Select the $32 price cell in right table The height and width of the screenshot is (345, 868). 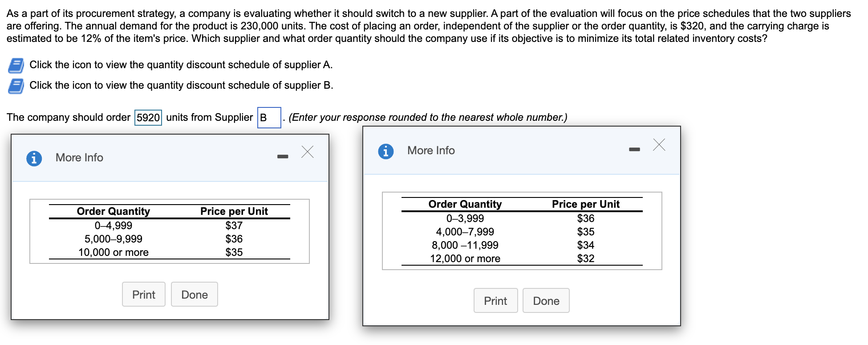(x=585, y=259)
